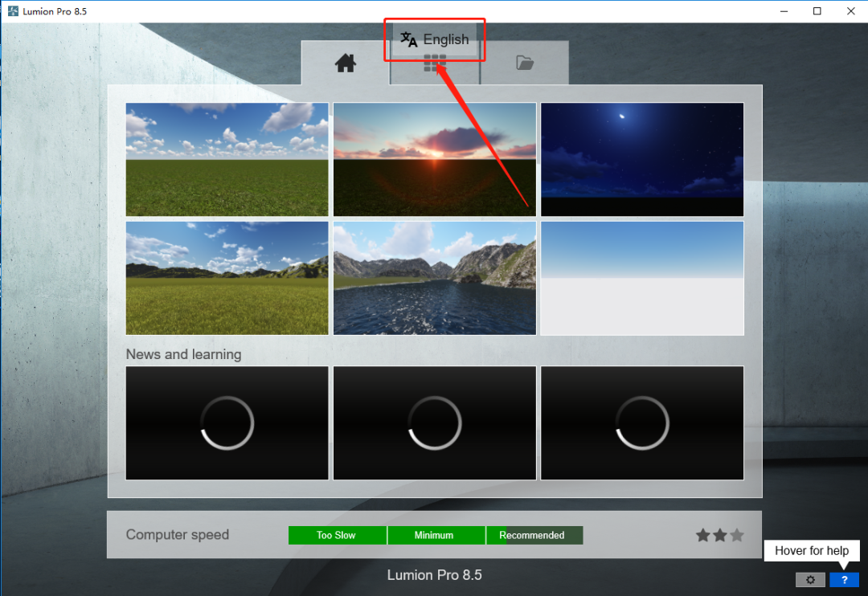Choose the night sky scene
This screenshot has height=596, width=868.
(642, 159)
